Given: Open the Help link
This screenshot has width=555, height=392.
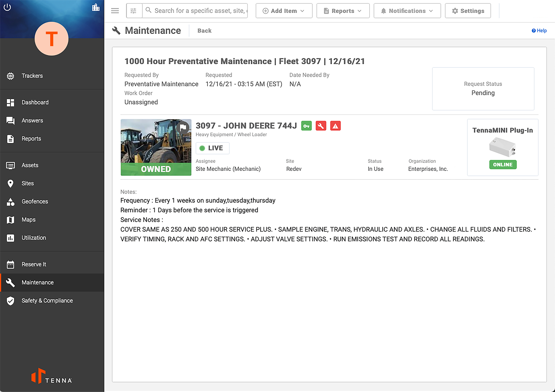Looking at the screenshot, I should click(x=539, y=31).
